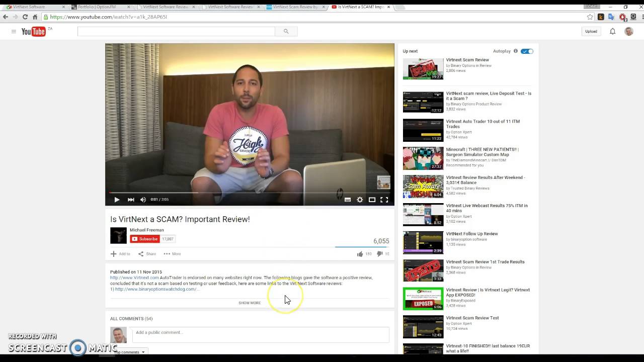Viewport: 644px width, 362px height.
Task: Open Virtnext Auto Trader 10 out of 11
Action: tap(482, 124)
